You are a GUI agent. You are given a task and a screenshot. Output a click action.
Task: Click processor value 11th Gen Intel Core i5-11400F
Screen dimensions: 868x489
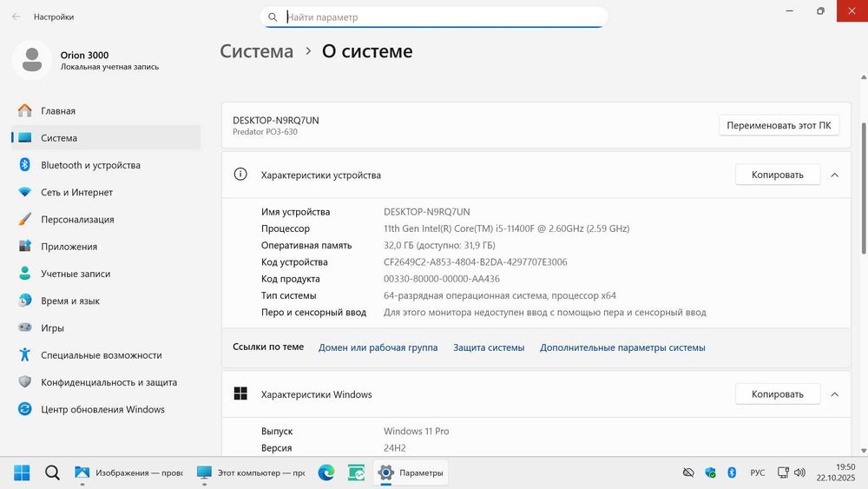(507, 228)
